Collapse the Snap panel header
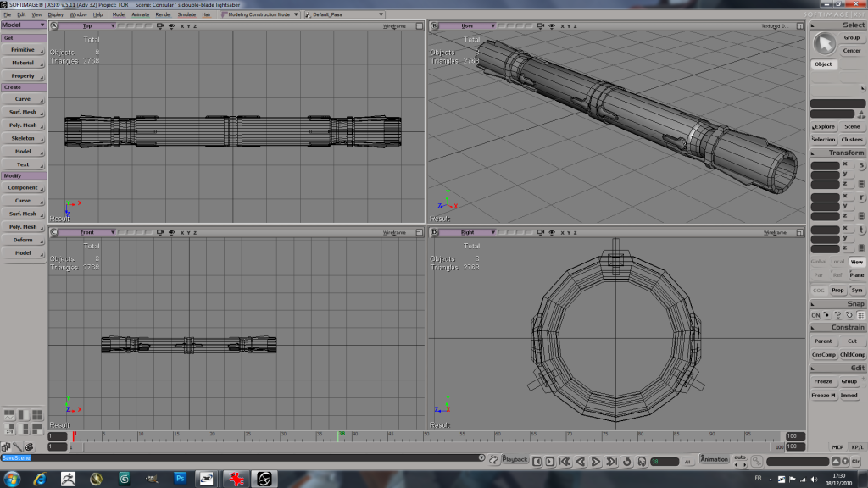This screenshot has height=488, width=868. point(837,304)
